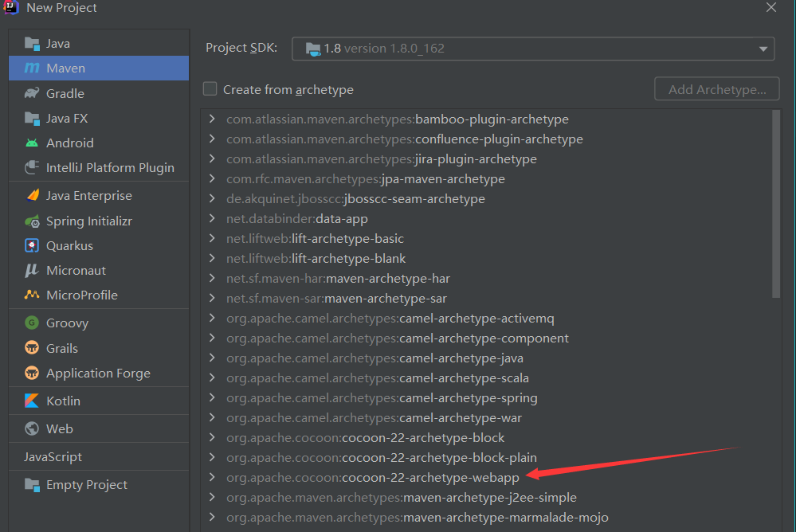The image size is (796, 532).
Task: Choose the JavaScript project category
Action: tap(99, 457)
